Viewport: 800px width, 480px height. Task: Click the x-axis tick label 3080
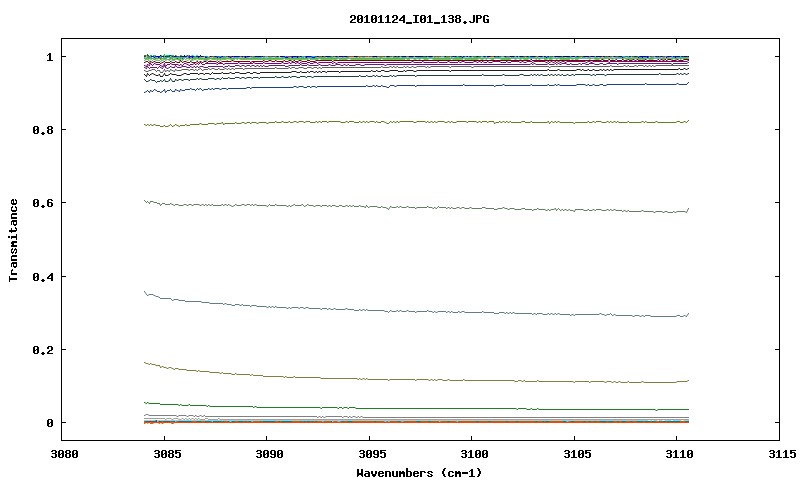[64, 454]
